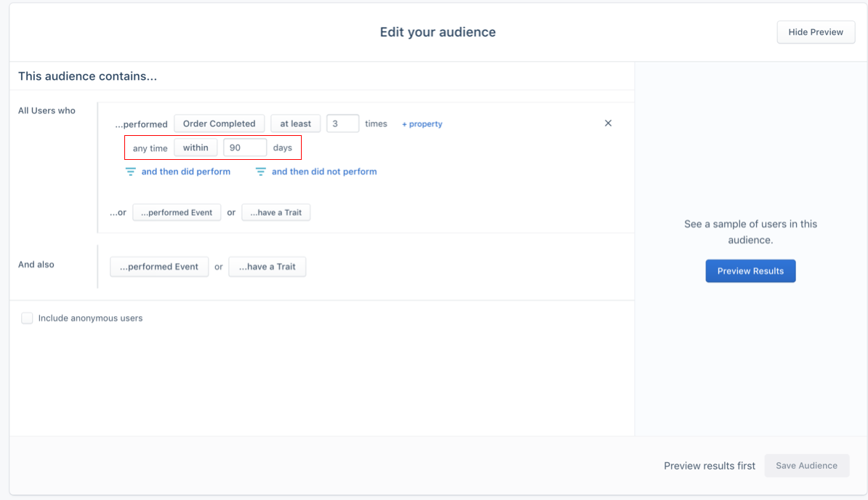Click the 'This audience contains...' heading
Screen dimensions: 868x500
87,76
